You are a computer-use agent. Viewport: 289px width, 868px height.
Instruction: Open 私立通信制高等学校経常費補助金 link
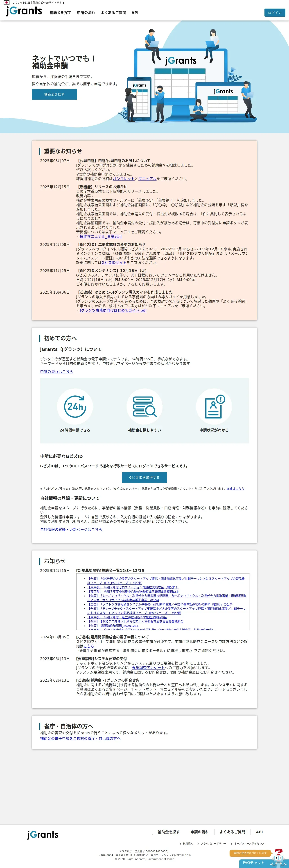point(127,617)
